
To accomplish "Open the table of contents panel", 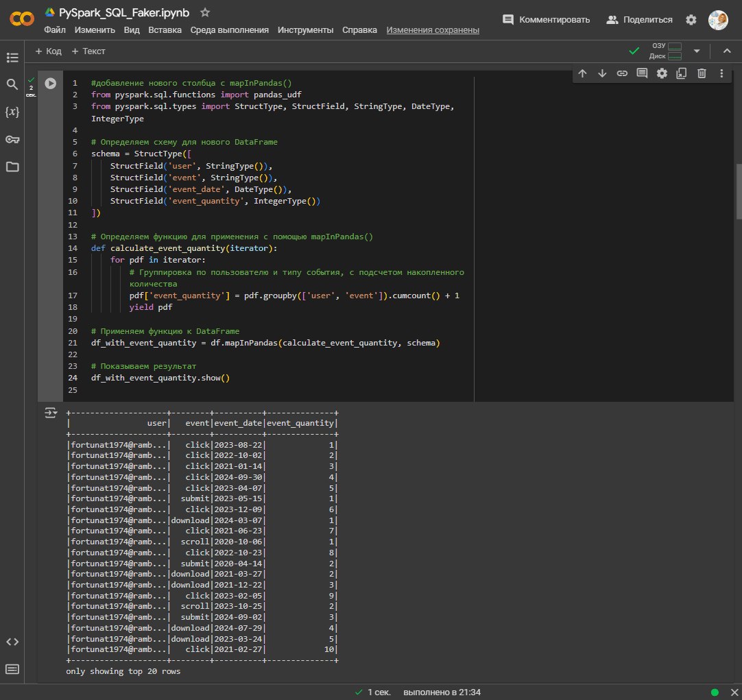I will (12, 58).
